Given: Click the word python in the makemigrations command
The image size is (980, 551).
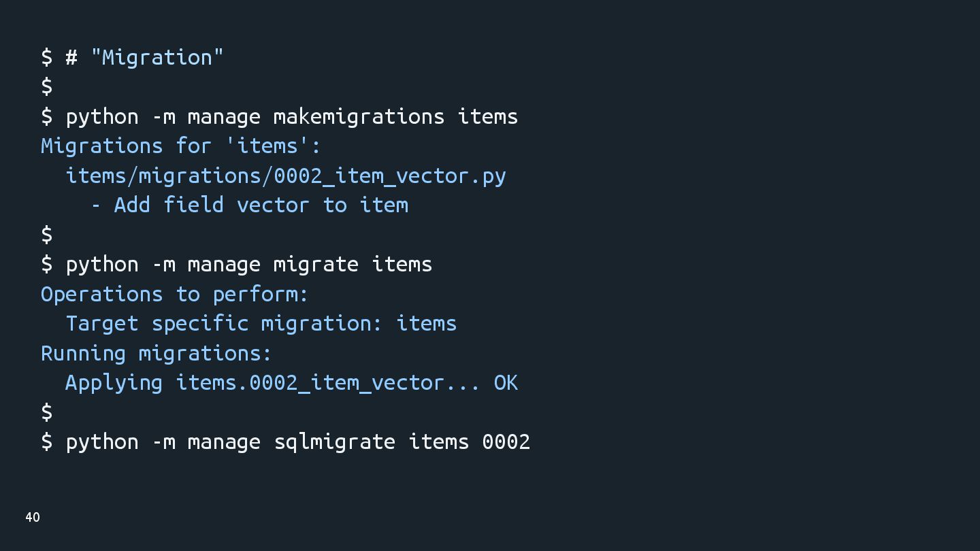Looking at the screenshot, I should pyautogui.click(x=101, y=116).
